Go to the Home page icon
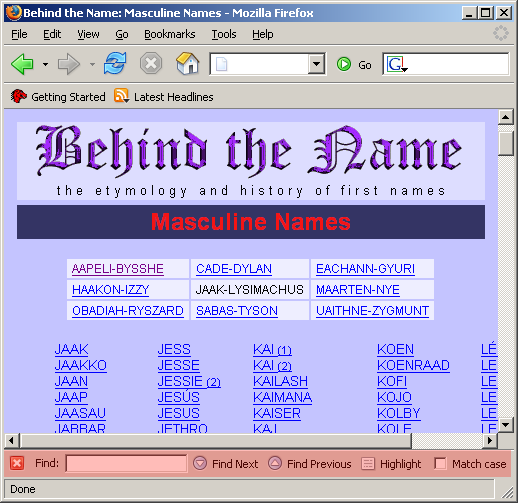Image resolution: width=518 pixels, height=503 pixels. click(188, 63)
